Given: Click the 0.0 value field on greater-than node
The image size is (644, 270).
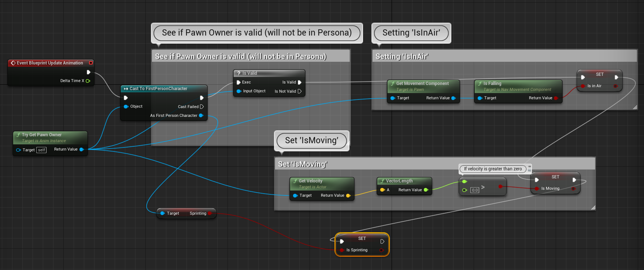Looking at the screenshot, I should coord(475,190).
